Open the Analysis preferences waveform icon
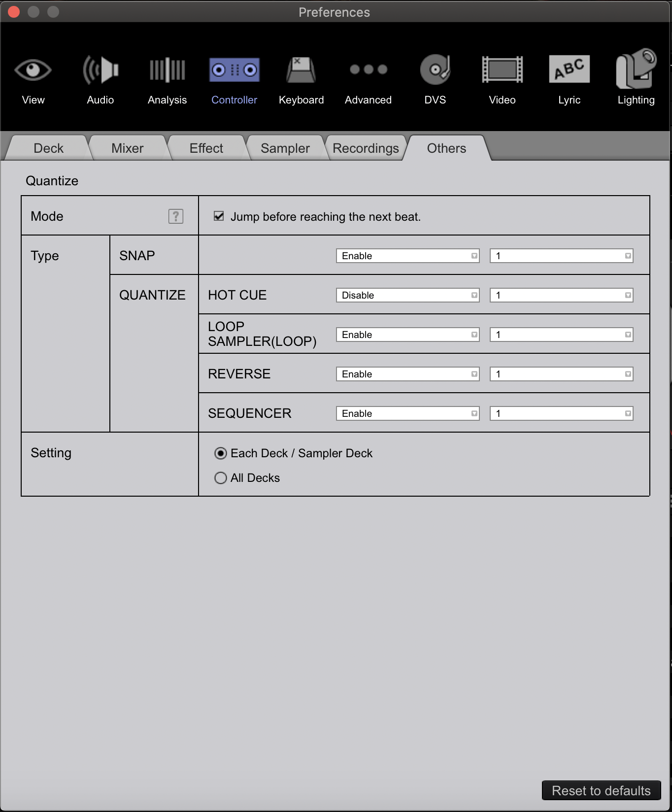Viewport: 672px width, 812px height. (168, 70)
